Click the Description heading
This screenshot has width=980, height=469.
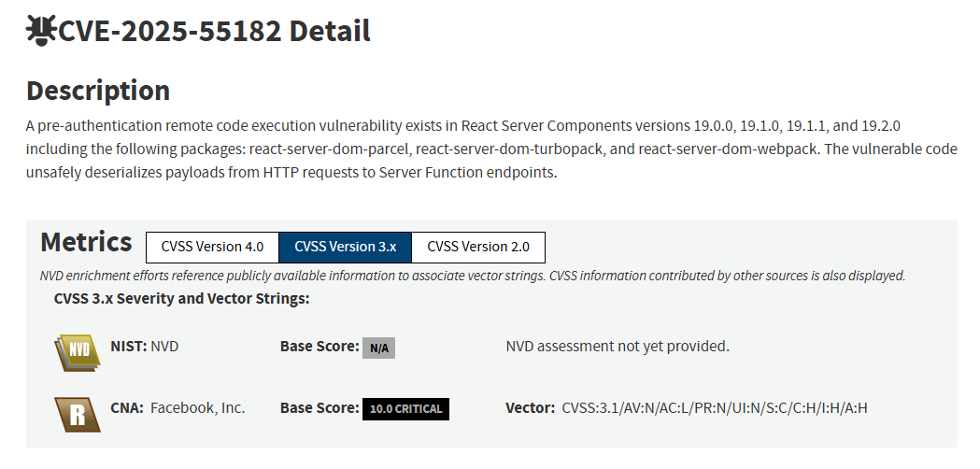click(x=98, y=90)
